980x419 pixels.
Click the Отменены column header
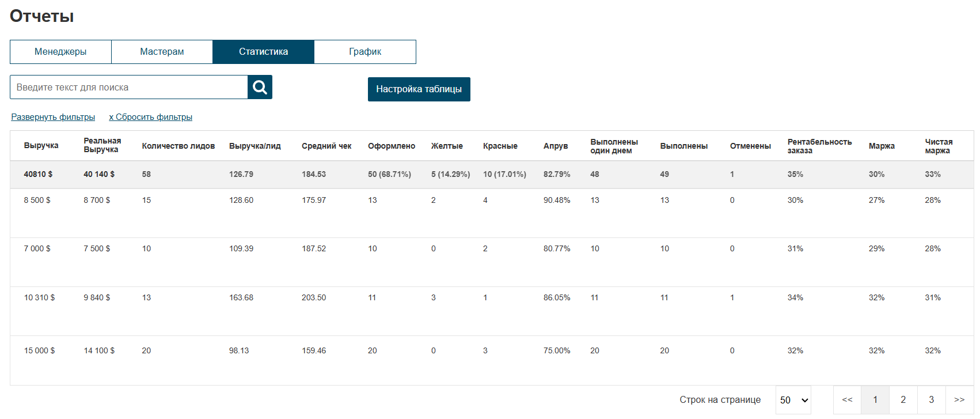(750, 146)
